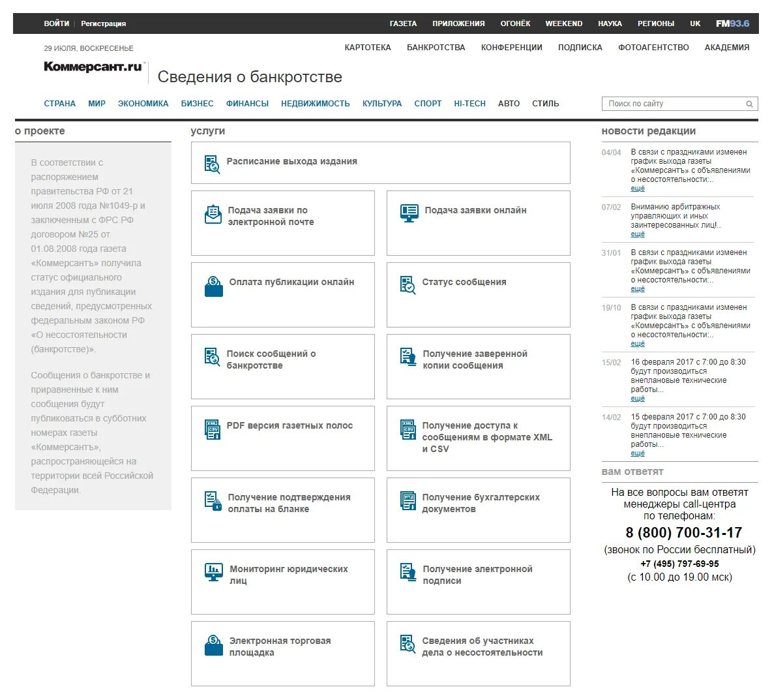This screenshot has height=700, width=772.
Task: Select the МИР category
Action: tap(97, 104)
